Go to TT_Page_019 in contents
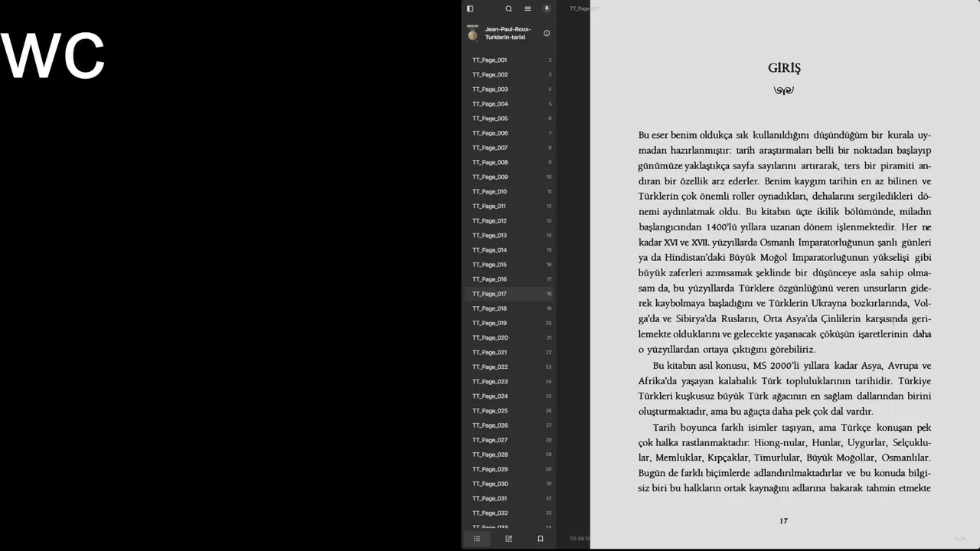Screen dimensions: 980x551 click(509, 323)
